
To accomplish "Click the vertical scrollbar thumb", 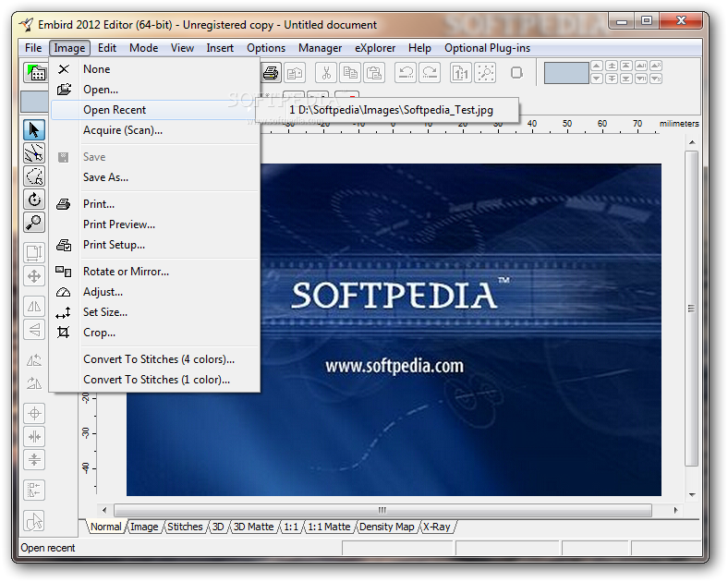I will tap(692, 309).
